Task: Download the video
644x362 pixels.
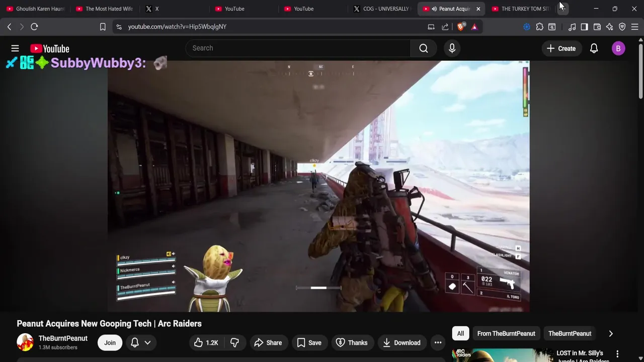Action: click(x=401, y=343)
